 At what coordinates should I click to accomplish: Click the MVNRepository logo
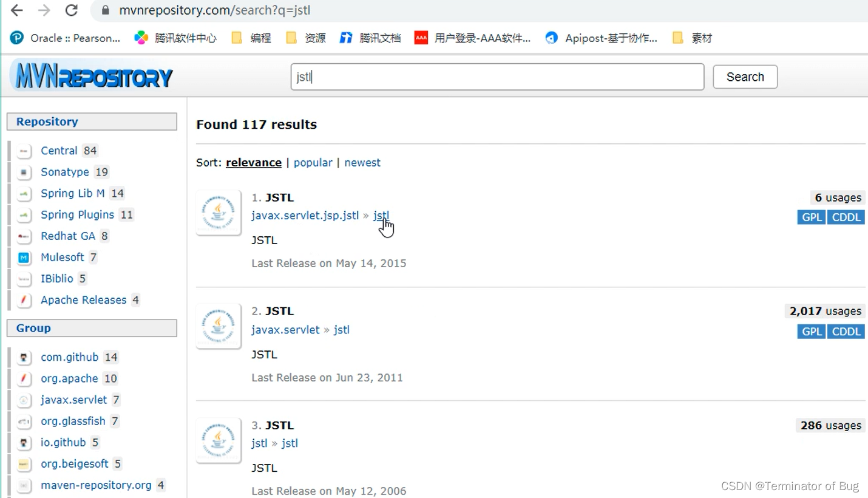(92, 77)
